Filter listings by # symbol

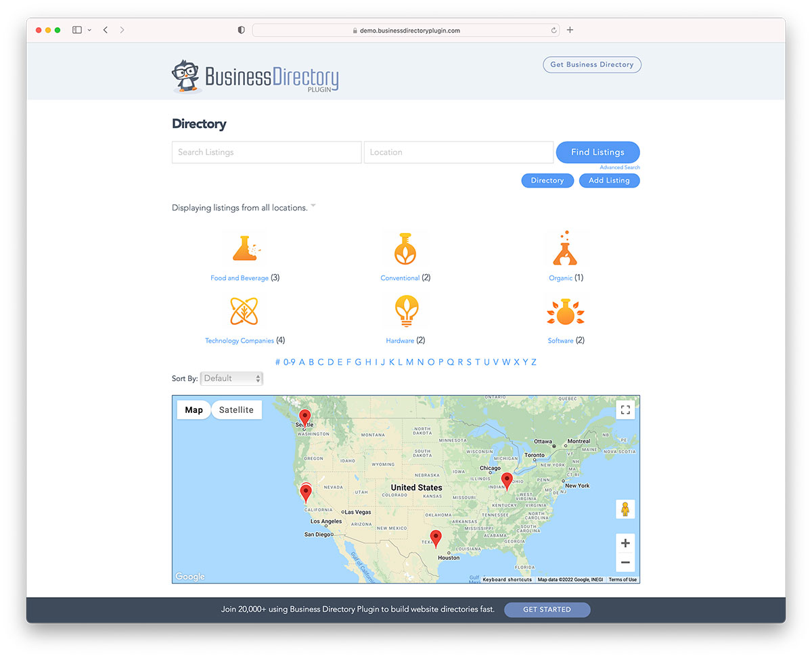pos(277,362)
